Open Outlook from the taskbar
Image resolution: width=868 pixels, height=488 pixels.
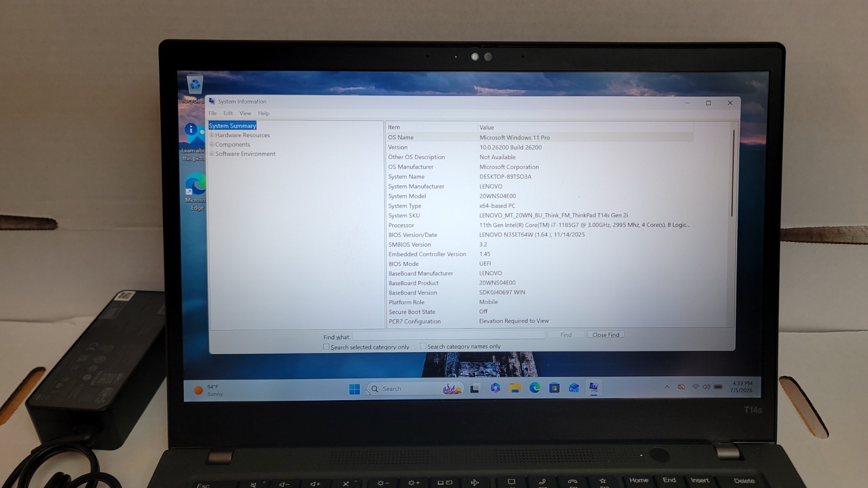pyautogui.click(x=573, y=387)
